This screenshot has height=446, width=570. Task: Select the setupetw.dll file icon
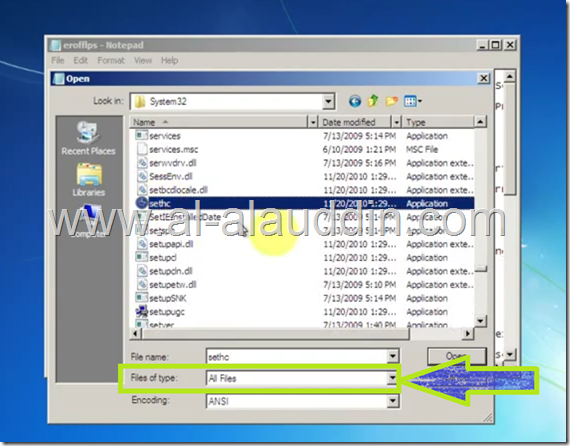point(142,284)
